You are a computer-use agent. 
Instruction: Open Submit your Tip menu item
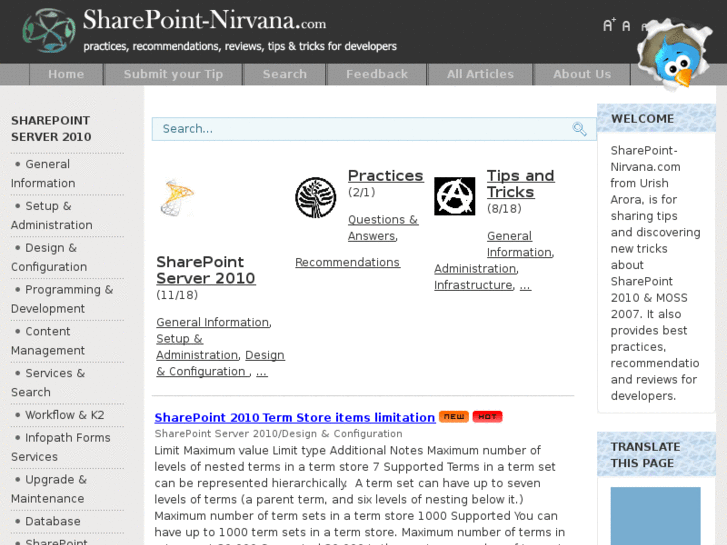(x=173, y=74)
